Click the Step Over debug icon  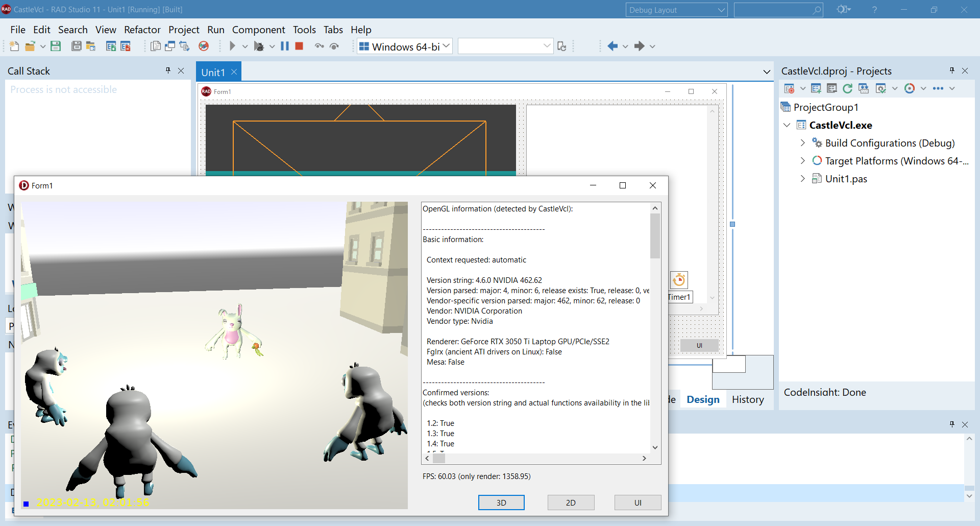pos(334,46)
